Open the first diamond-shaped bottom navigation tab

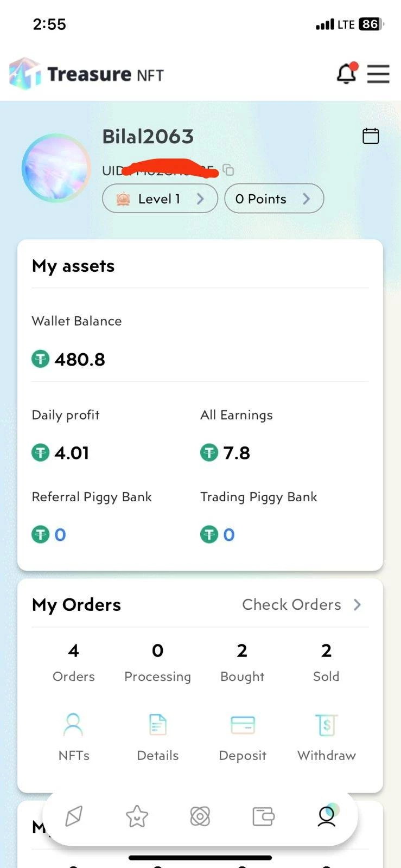[74, 816]
